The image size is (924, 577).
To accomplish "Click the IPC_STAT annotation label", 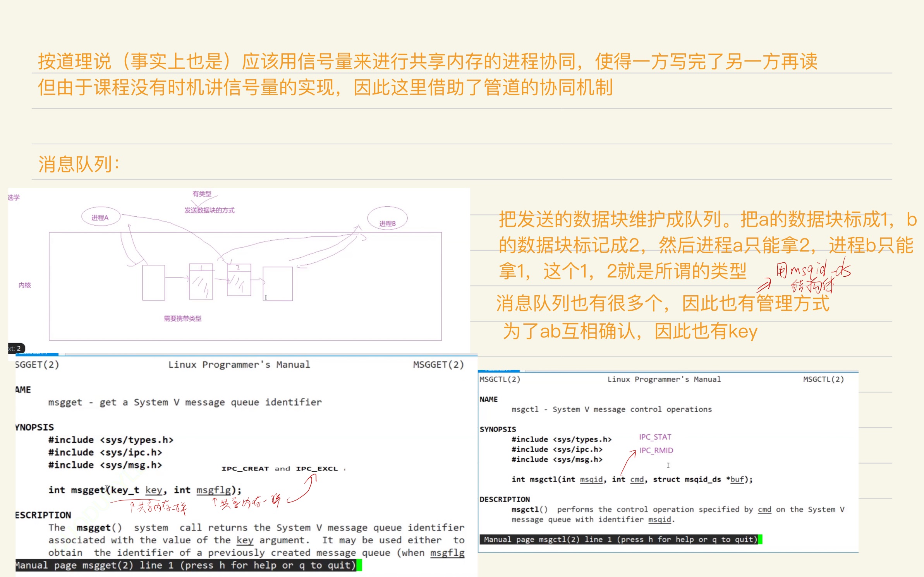I will pyautogui.click(x=655, y=437).
